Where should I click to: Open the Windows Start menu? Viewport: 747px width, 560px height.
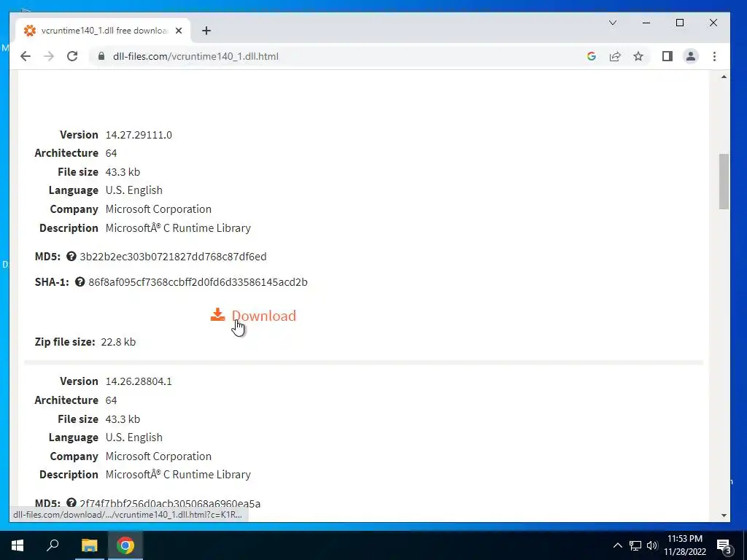click(18, 545)
